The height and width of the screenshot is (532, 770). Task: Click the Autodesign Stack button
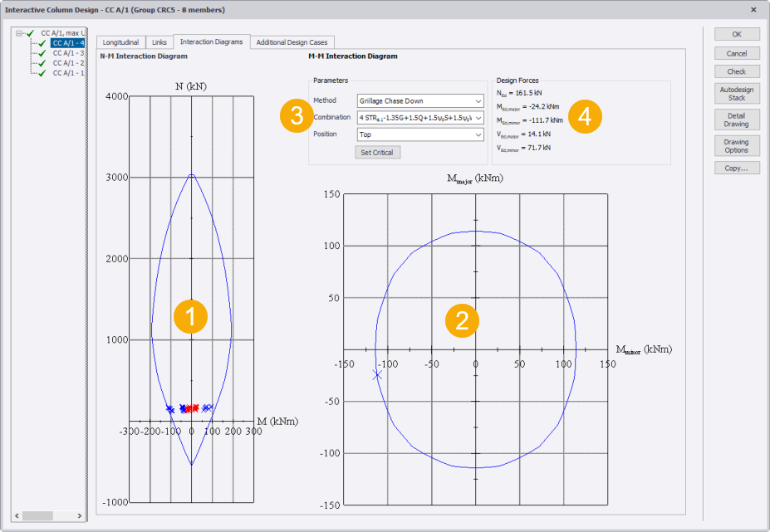(x=736, y=93)
